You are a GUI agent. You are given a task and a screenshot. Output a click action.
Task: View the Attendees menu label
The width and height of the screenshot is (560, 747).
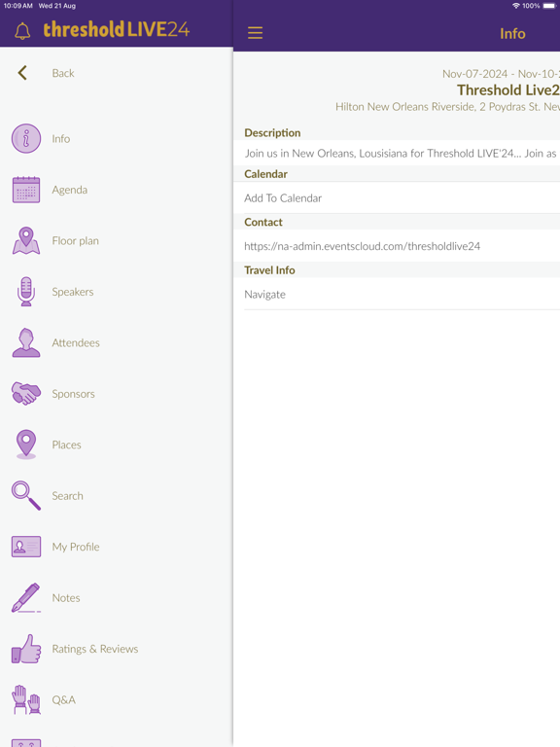point(76,342)
